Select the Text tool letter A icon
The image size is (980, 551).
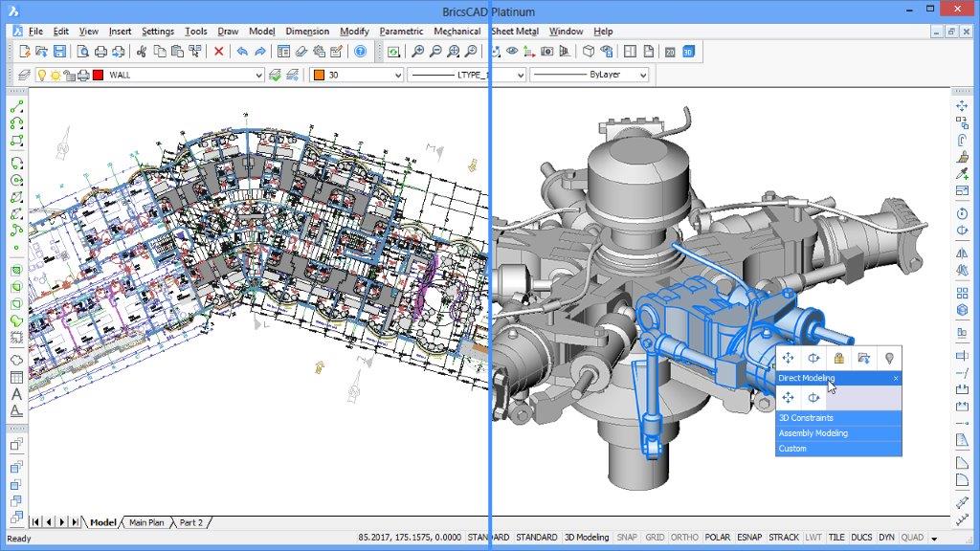pos(17,394)
